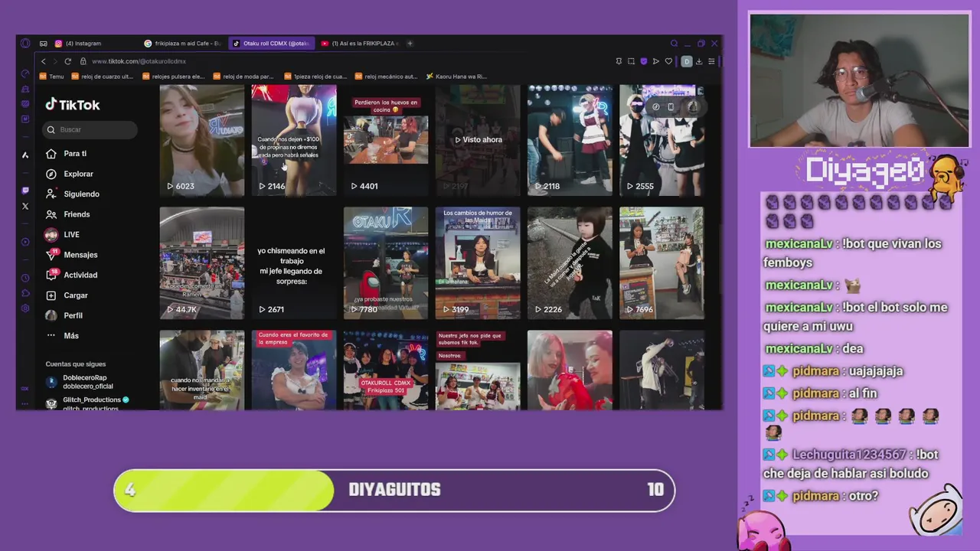Viewport: 980px width, 551px height.
Task: Open browser profile D avatar
Action: 687,61
